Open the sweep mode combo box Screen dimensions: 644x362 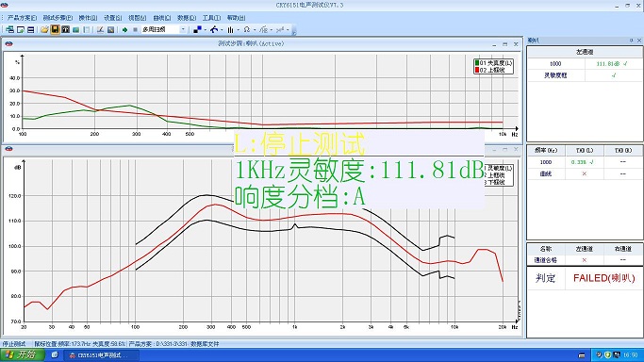coord(164,29)
